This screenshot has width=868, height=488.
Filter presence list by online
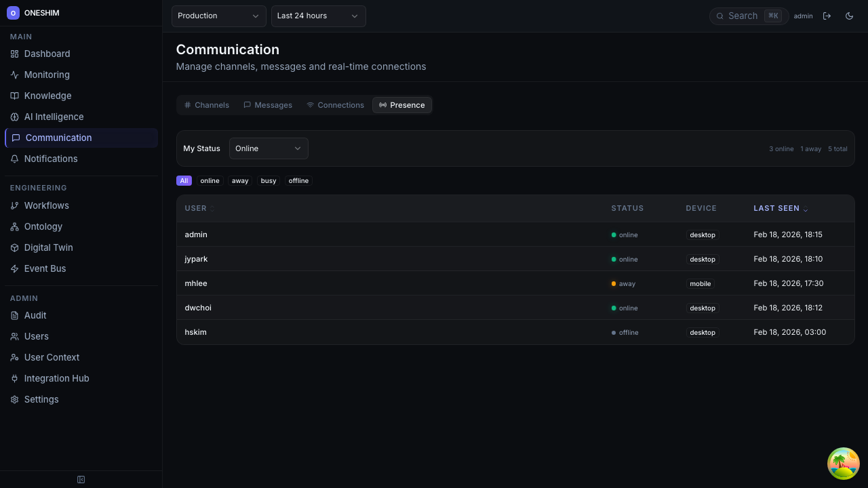tap(210, 181)
